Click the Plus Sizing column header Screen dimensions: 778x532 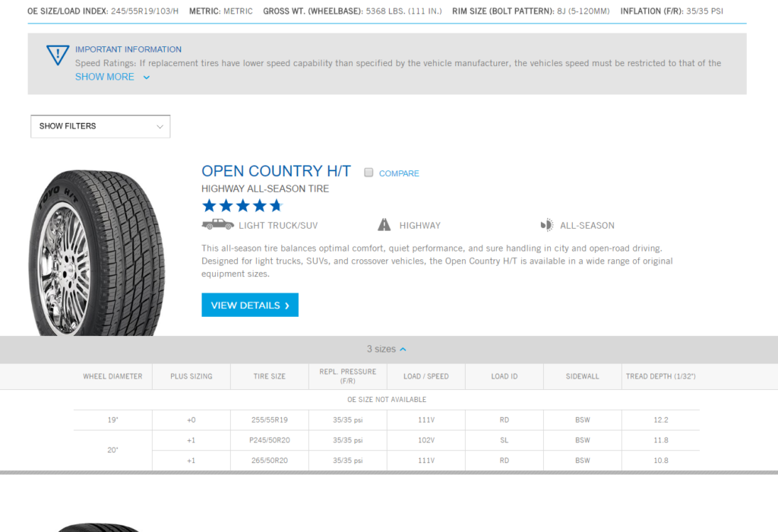(191, 376)
